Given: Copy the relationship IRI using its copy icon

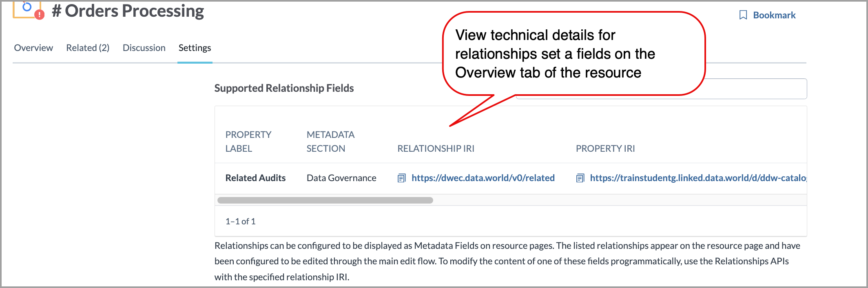Looking at the screenshot, I should 402,178.
